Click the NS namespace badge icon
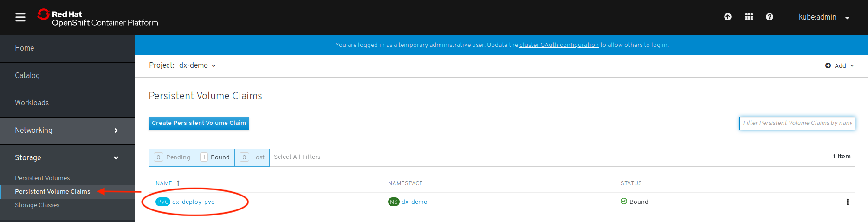This screenshot has height=222, width=868. [394, 202]
